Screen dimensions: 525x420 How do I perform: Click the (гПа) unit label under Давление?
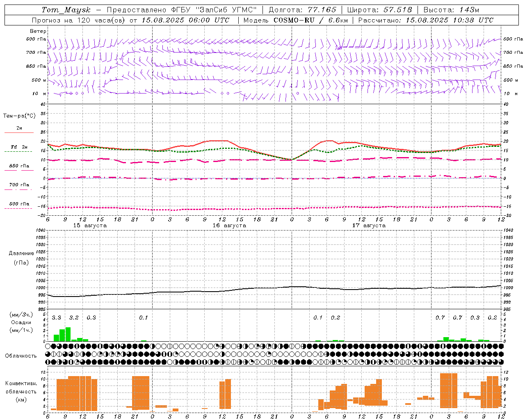tap(21, 262)
